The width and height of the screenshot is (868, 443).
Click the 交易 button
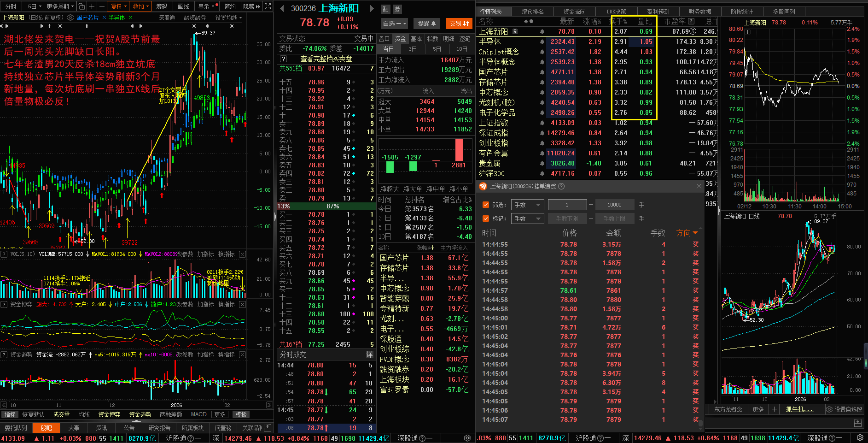tap(460, 24)
